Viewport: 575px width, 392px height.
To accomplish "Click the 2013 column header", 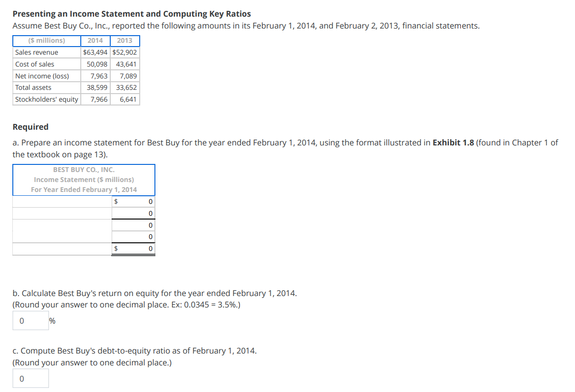I will [x=125, y=41].
